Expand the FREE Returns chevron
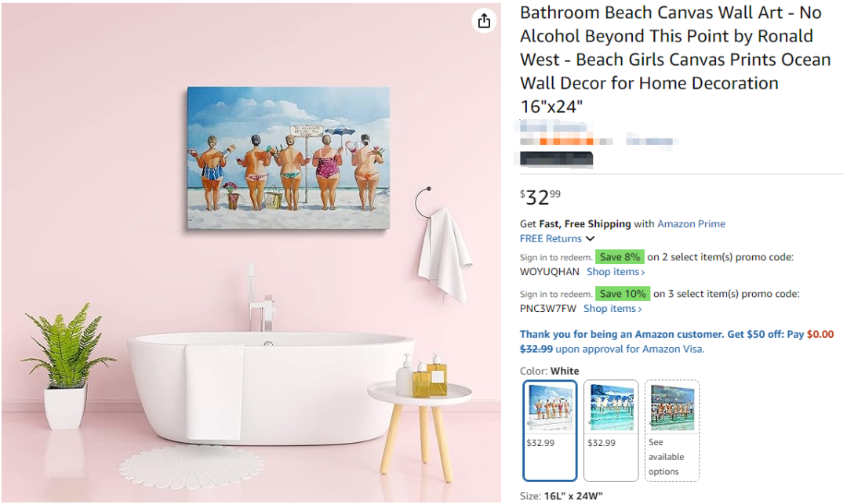Screen dimensions: 847x504 tap(591, 238)
